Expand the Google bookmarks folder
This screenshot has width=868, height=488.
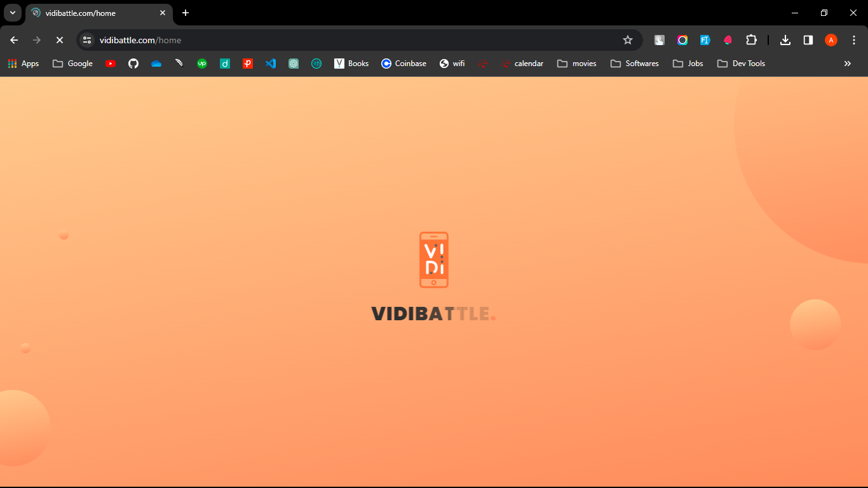coord(72,64)
